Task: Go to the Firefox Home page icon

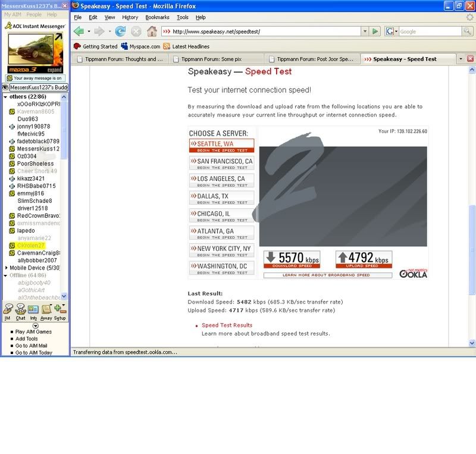Action: pos(152,31)
